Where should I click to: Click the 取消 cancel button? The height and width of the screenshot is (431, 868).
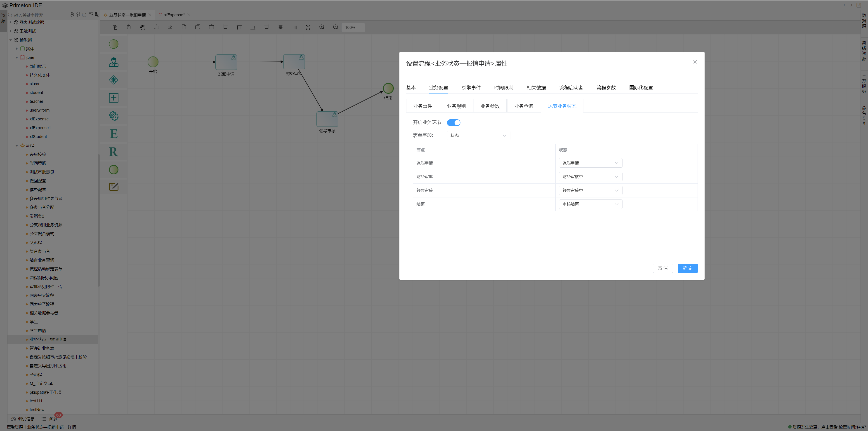663,268
